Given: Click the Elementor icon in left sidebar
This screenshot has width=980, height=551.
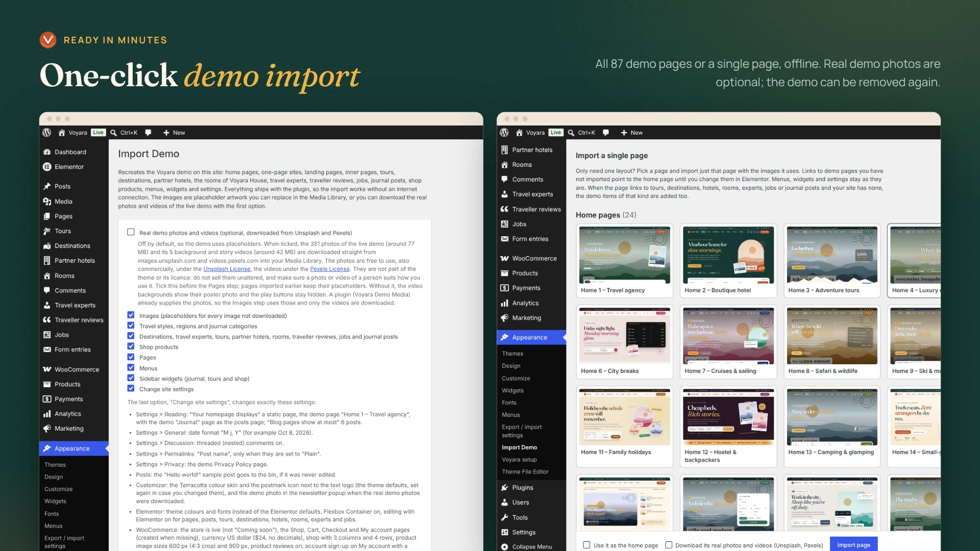Looking at the screenshot, I should pos(47,167).
